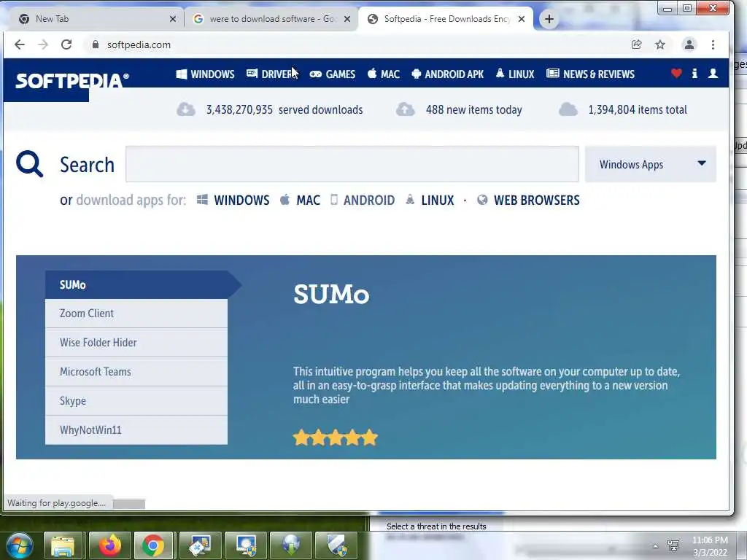Click the SUMo featured title heading

[331, 295]
